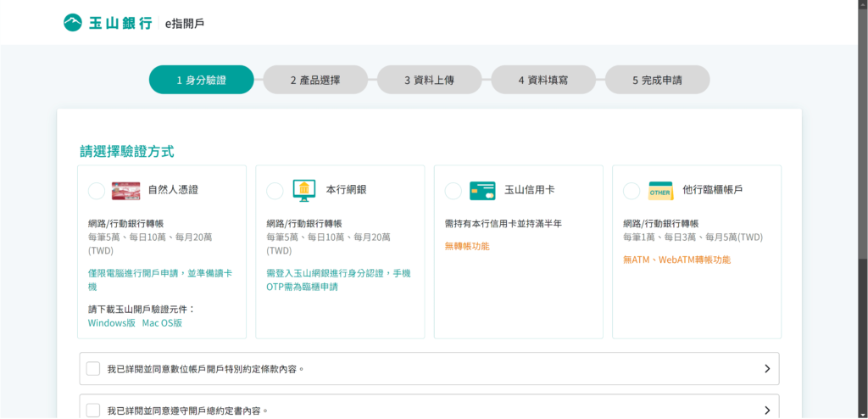Download the Mac OS版 verification component
868x419 pixels.
pos(162,323)
